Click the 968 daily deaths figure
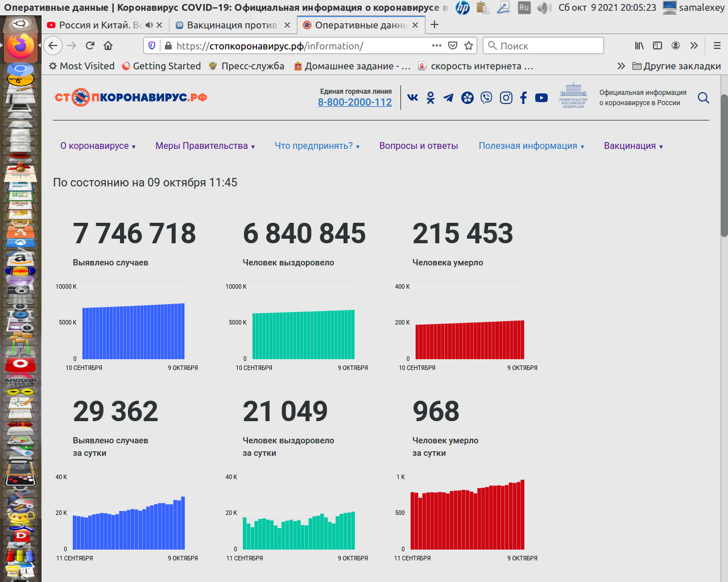Image resolution: width=728 pixels, height=582 pixels. point(436,411)
